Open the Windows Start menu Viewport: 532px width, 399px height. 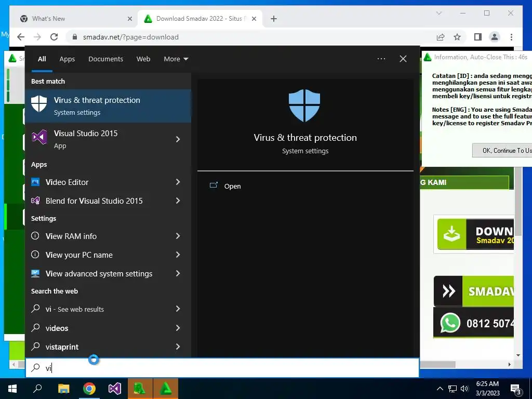pyautogui.click(x=12, y=389)
